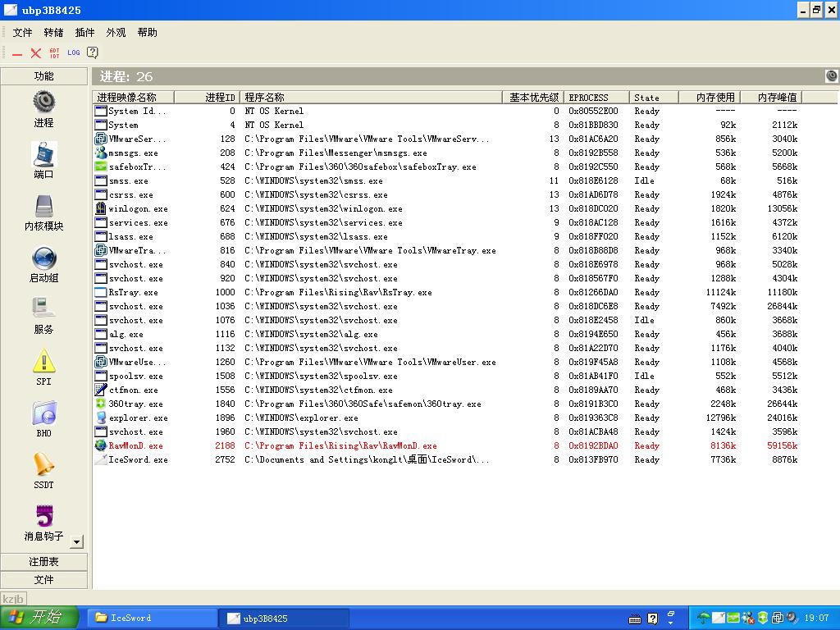Switch to the 注册表 panel

[44, 561]
